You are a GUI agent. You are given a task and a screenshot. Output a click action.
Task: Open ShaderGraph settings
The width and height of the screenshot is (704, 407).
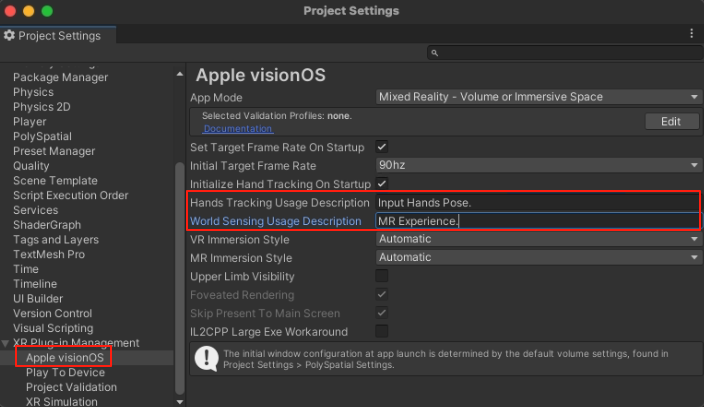point(47,225)
